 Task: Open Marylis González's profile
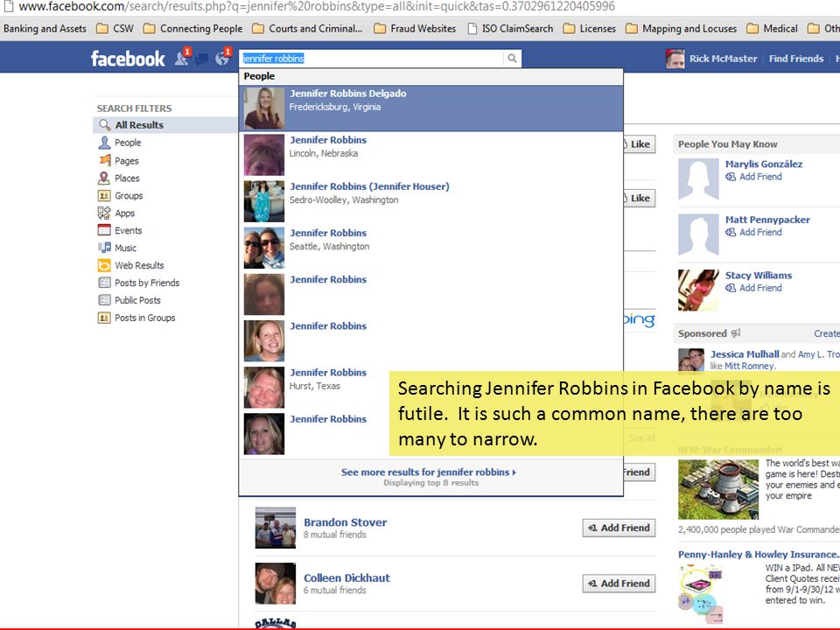click(763, 164)
